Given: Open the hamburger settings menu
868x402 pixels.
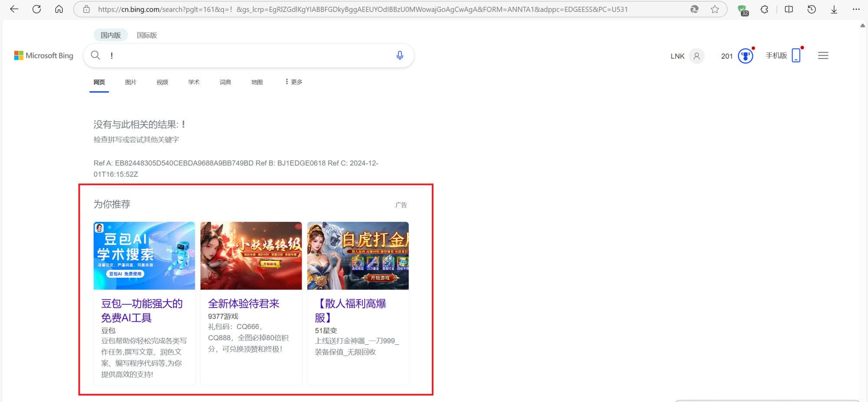Looking at the screenshot, I should point(823,56).
